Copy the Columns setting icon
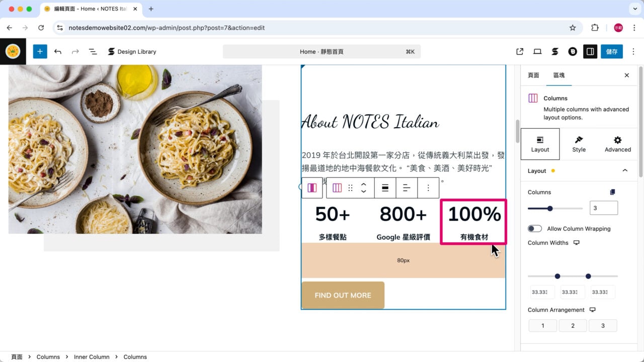The width and height of the screenshot is (644, 362). point(612,192)
